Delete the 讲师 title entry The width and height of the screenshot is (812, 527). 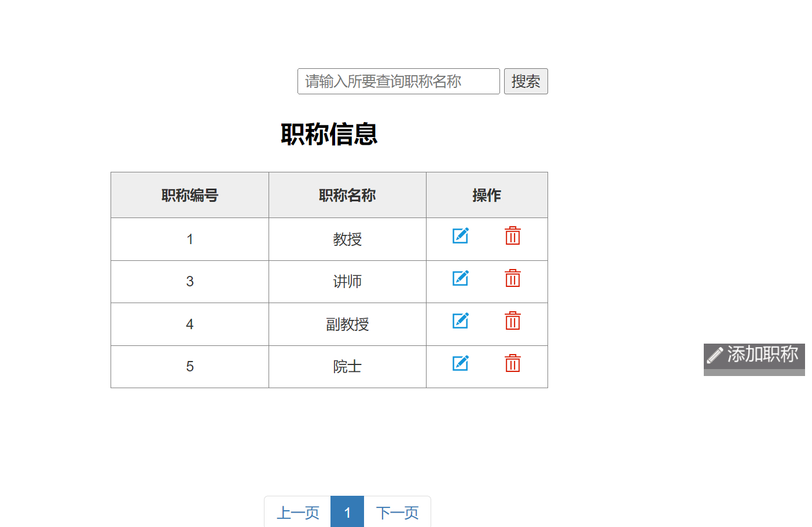point(513,278)
